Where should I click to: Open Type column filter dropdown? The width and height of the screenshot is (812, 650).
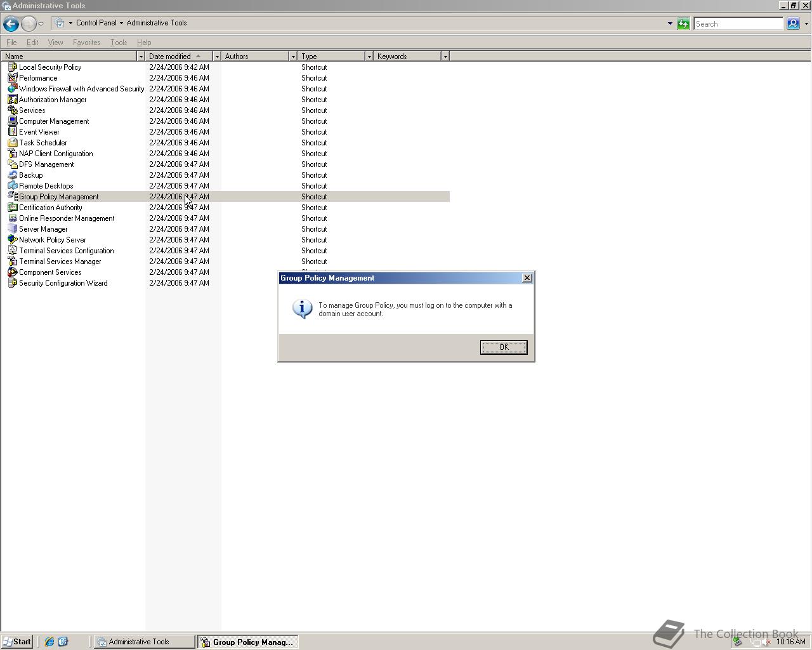[369, 56]
